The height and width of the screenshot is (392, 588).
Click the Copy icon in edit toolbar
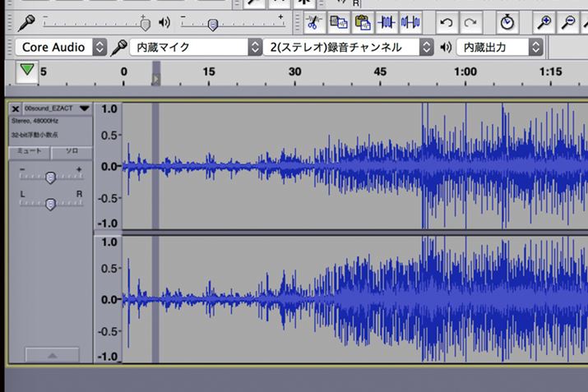pos(337,21)
